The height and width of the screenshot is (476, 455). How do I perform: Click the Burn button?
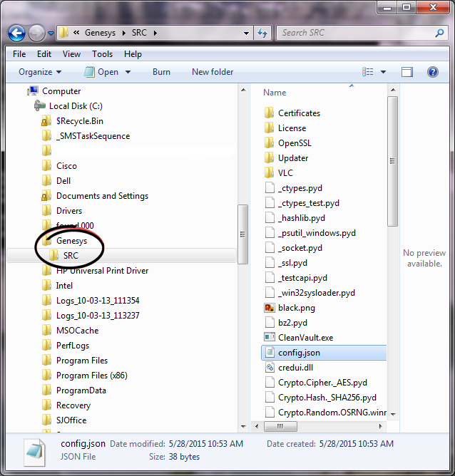coord(161,72)
